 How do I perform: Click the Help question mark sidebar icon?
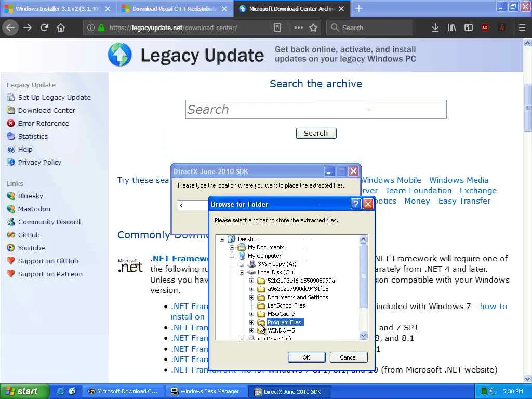click(11, 149)
